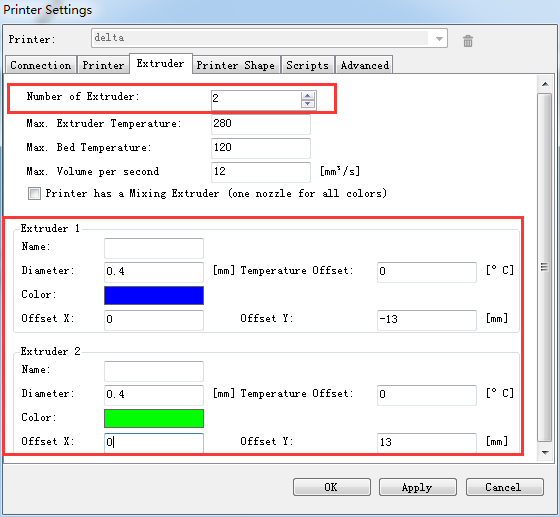560x517 pixels.
Task: Change Extruder 2 green color swatch
Action: click(154, 418)
